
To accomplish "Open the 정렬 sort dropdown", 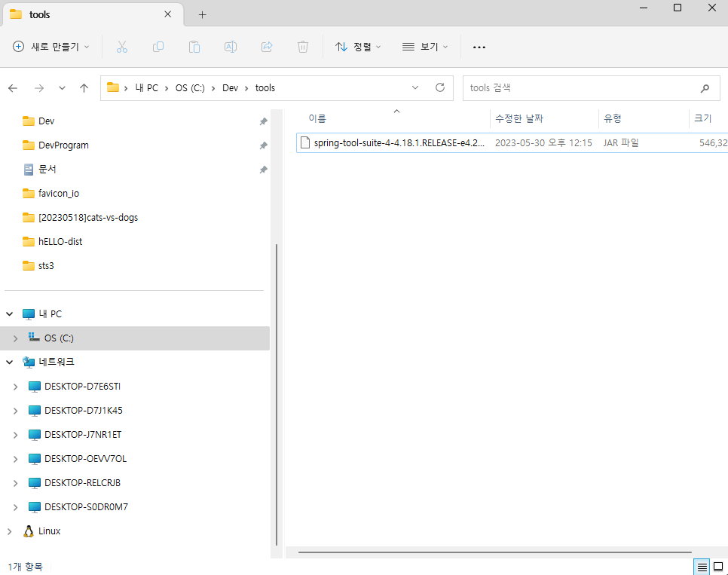I will pyautogui.click(x=358, y=47).
